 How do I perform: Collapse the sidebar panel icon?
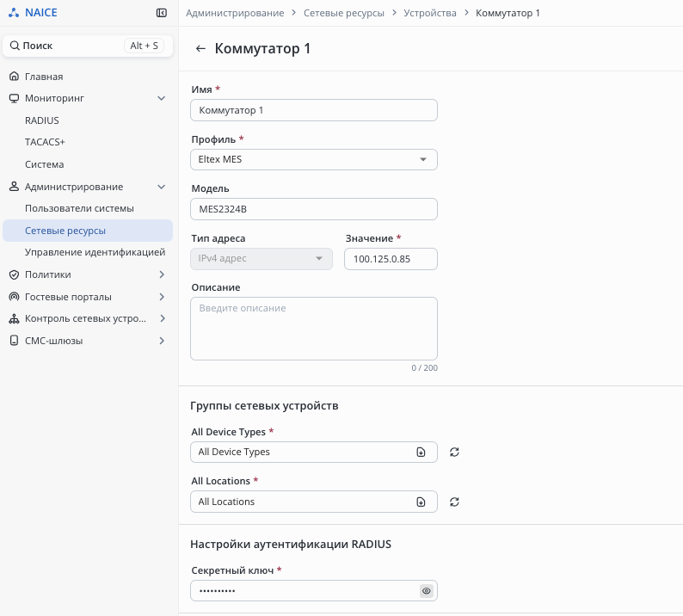(162, 13)
